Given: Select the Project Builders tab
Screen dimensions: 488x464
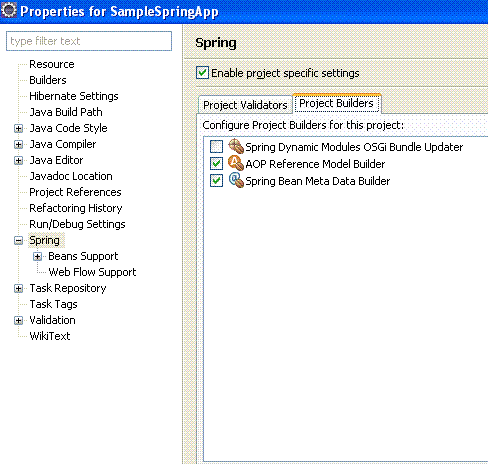Looking at the screenshot, I should point(336,103).
